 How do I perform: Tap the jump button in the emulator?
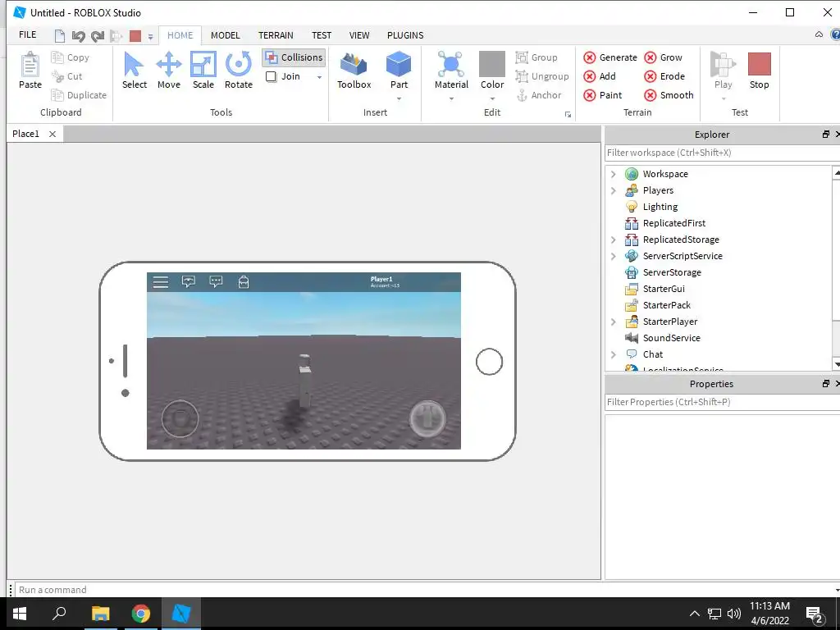[x=427, y=418]
